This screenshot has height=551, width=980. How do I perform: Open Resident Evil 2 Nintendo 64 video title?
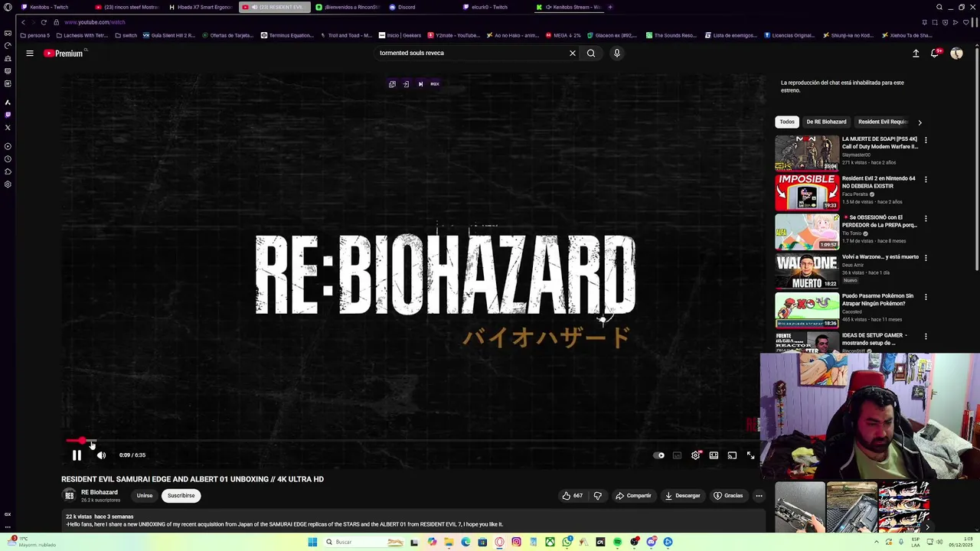tap(878, 182)
